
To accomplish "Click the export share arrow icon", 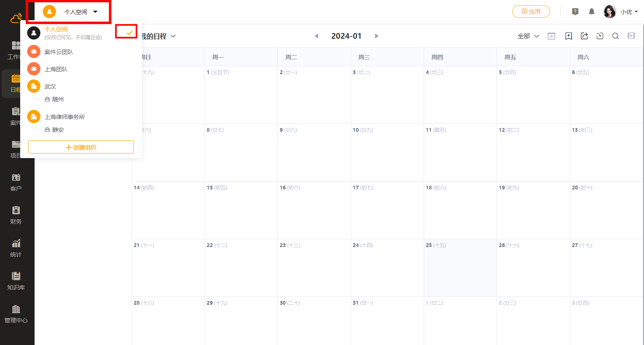I will point(584,36).
